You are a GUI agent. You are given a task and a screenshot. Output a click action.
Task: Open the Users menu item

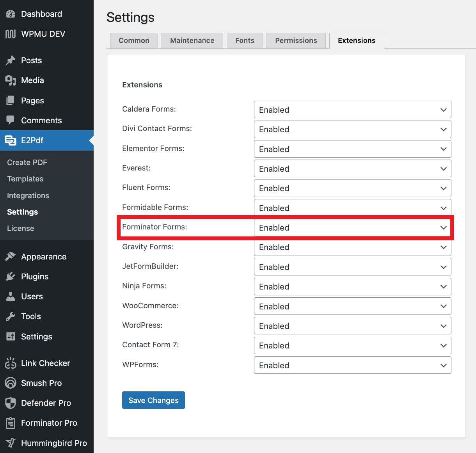click(x=47, y=297)
